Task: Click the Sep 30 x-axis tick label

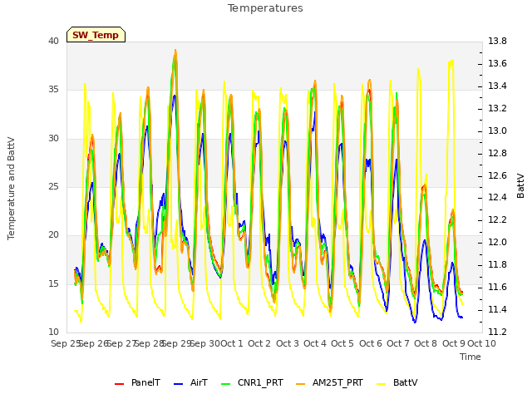Action: [205, 343]
